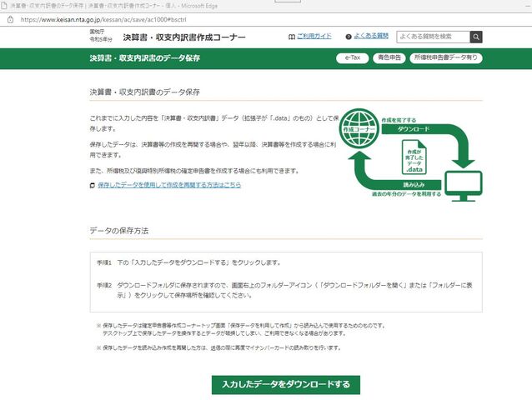Click the magnifier search button

click(476, 37)
